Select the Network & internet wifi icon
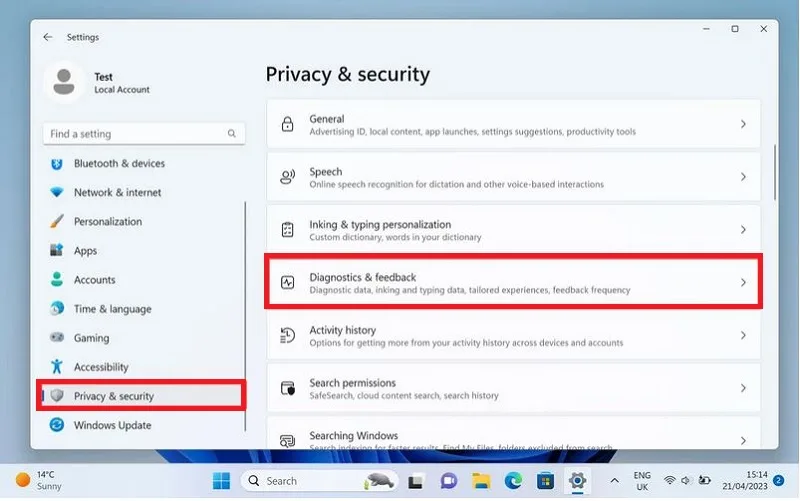The width and height of the screenshot is (800, 501). click(x=57, y=192)
